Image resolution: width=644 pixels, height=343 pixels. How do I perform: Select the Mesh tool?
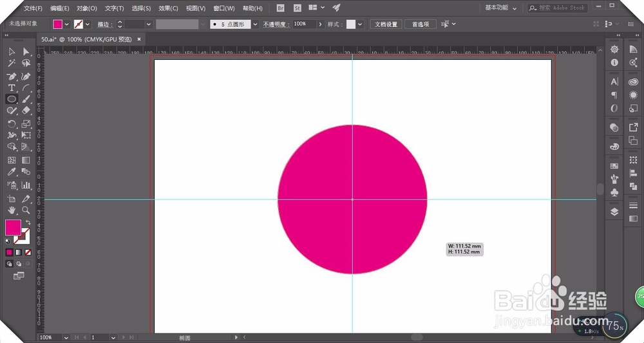[x=12, y=160]
